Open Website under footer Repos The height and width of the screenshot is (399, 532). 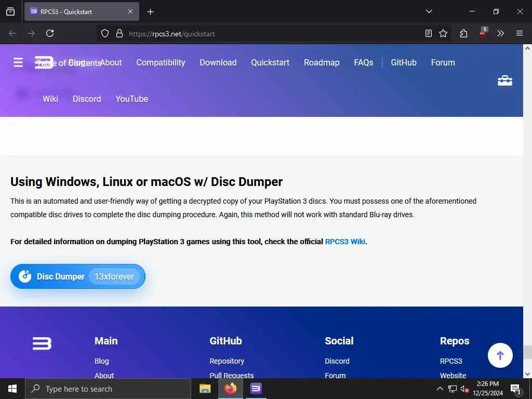click(453, 376)
